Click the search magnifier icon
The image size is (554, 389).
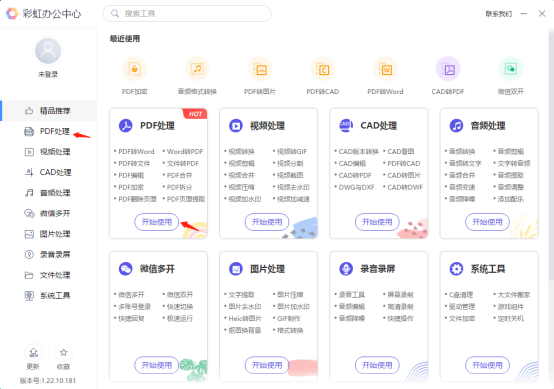115,13
